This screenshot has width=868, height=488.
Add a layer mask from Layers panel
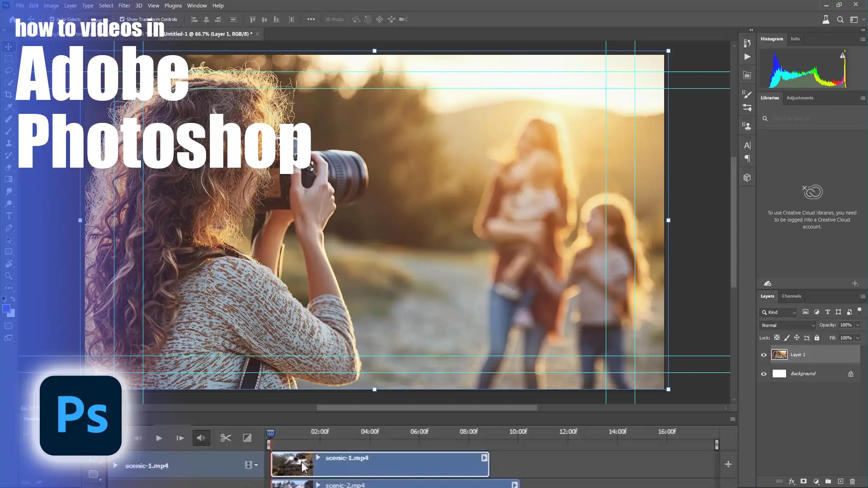point(803,482)
